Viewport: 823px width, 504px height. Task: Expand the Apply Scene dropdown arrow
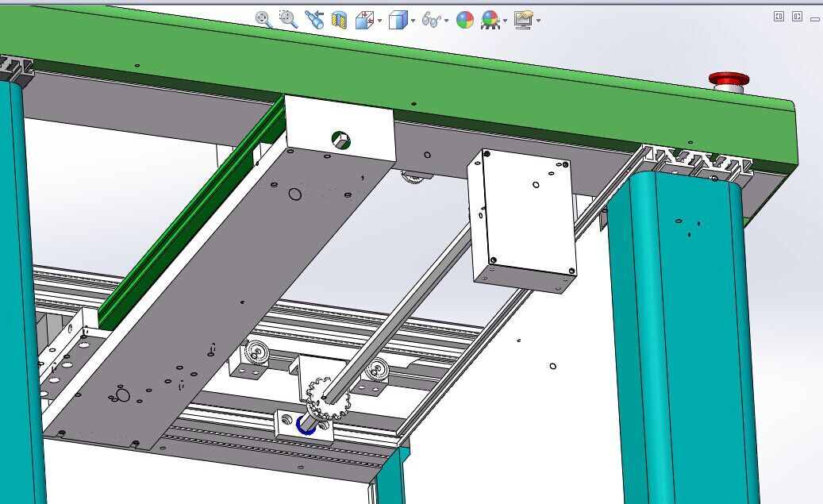505,21
